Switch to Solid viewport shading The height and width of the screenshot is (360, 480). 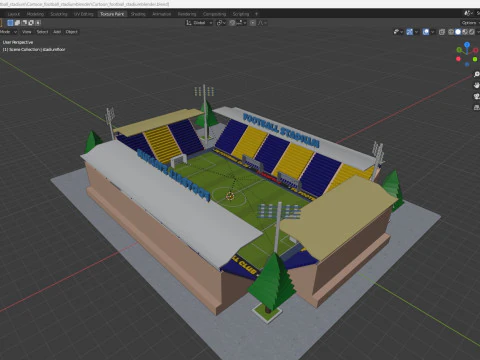point(458,32)
